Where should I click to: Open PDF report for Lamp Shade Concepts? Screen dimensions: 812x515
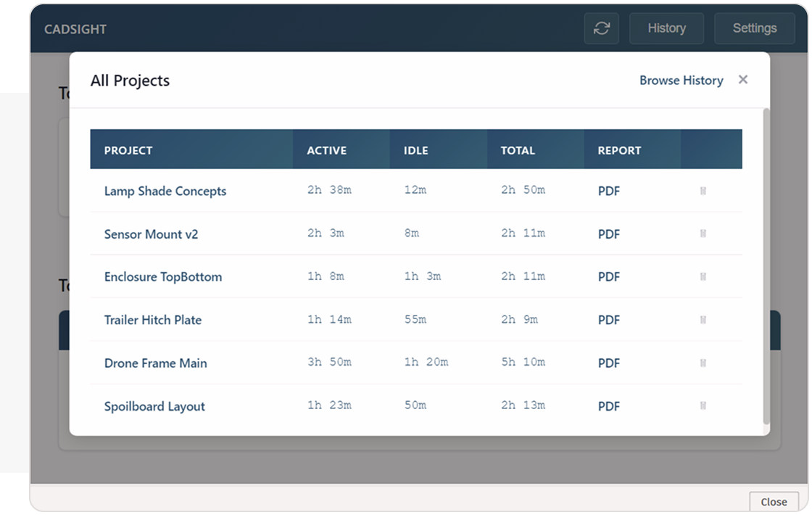tap(609, 191)
